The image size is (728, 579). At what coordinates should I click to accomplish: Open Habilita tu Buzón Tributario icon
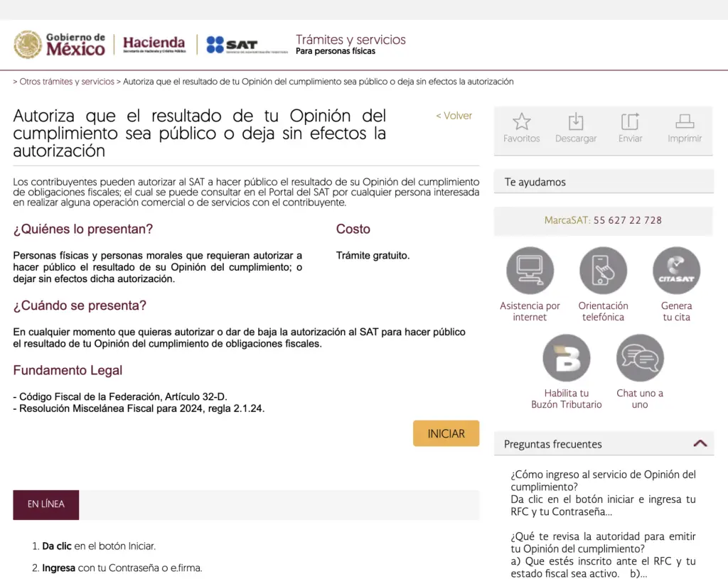coord(566,358)
